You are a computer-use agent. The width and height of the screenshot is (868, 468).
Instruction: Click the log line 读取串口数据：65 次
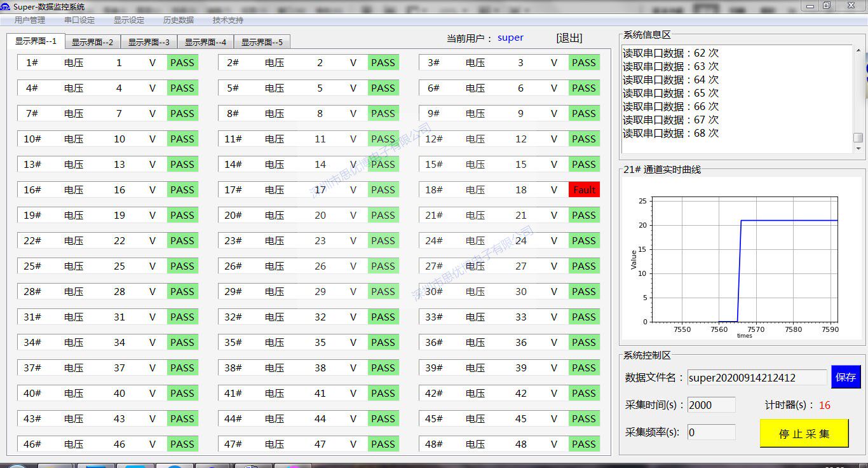(671, 93)
